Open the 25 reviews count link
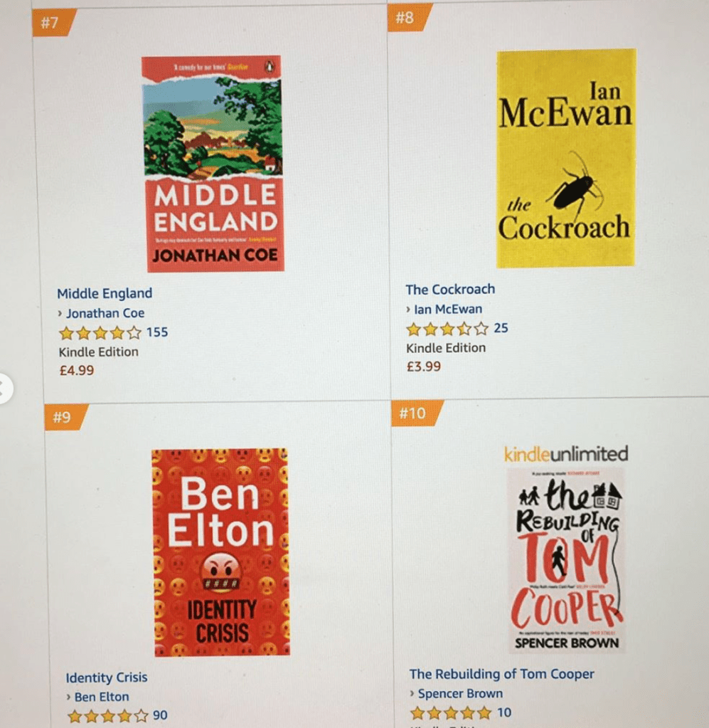The image size is (709, 728). (501, 328)
